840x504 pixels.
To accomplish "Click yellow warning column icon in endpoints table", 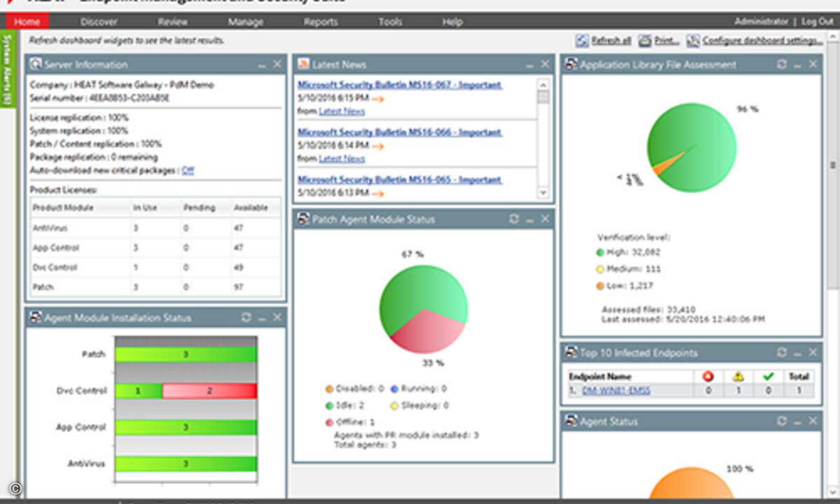I will click(x=738, y=377).
